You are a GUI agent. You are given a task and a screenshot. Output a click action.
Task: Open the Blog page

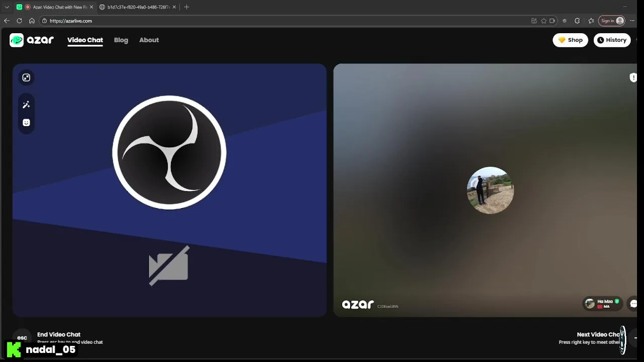point(121,40)
